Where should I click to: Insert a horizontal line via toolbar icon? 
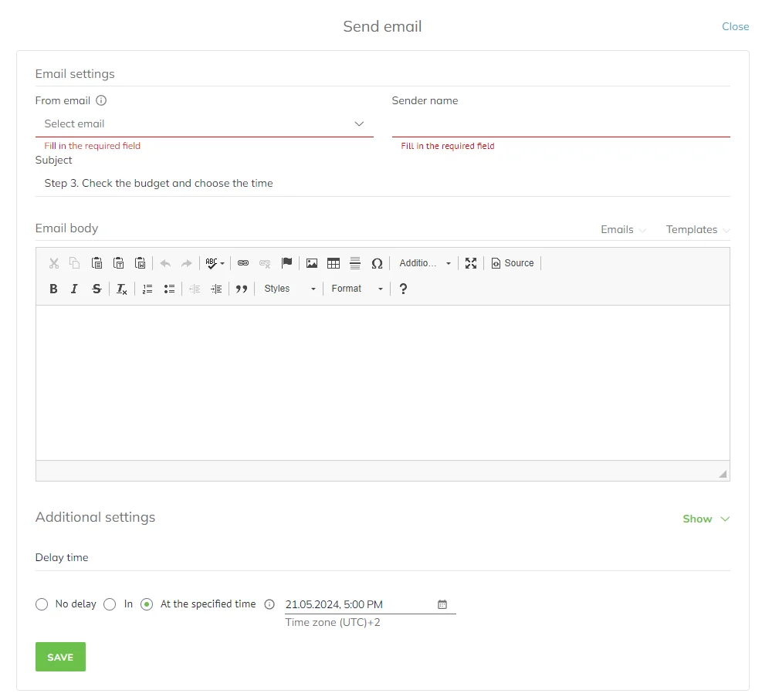click(355, 263)
